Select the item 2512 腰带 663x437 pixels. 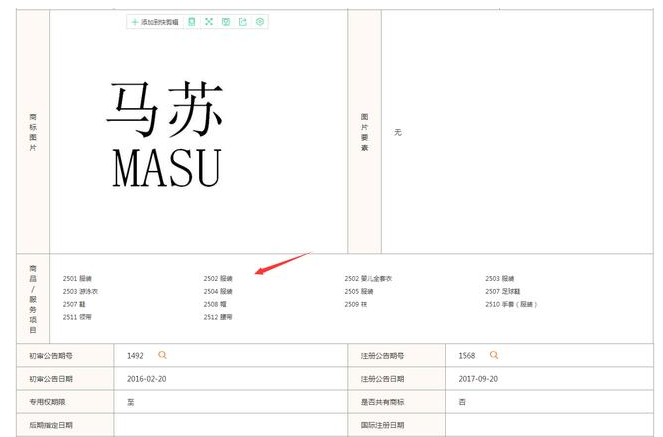[218, 317]
